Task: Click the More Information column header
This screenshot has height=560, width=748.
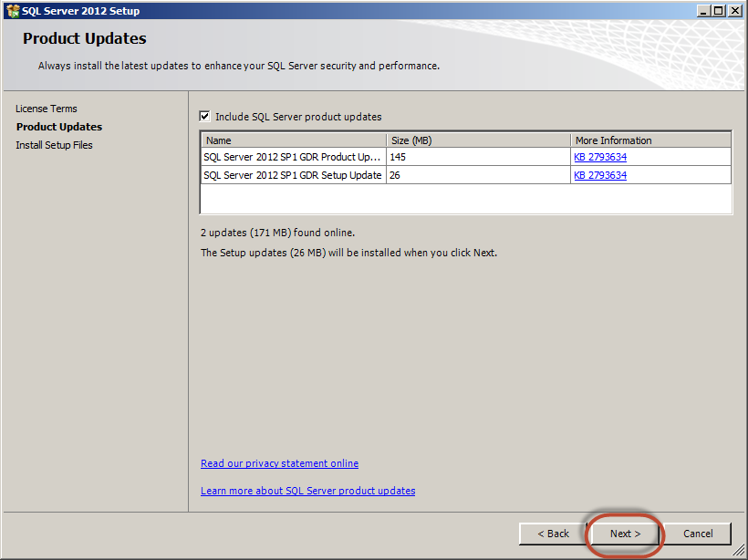Action: [x=650, y=140]
